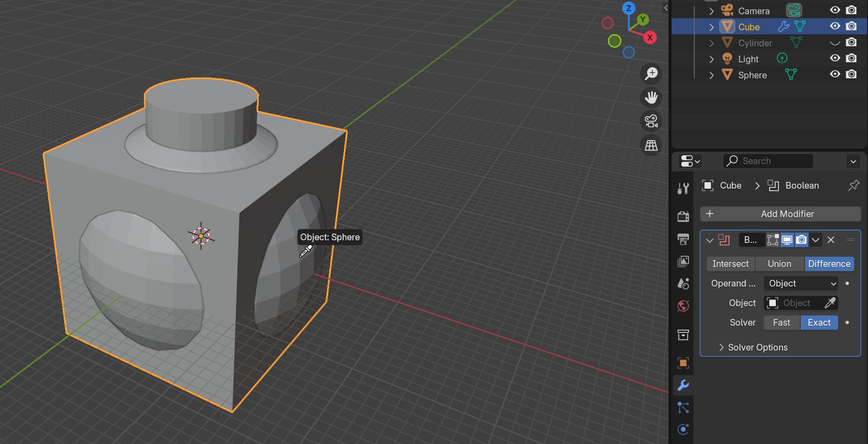Open the World properties tab
This screenshot has width=868, height=444.
pos(683,306)
